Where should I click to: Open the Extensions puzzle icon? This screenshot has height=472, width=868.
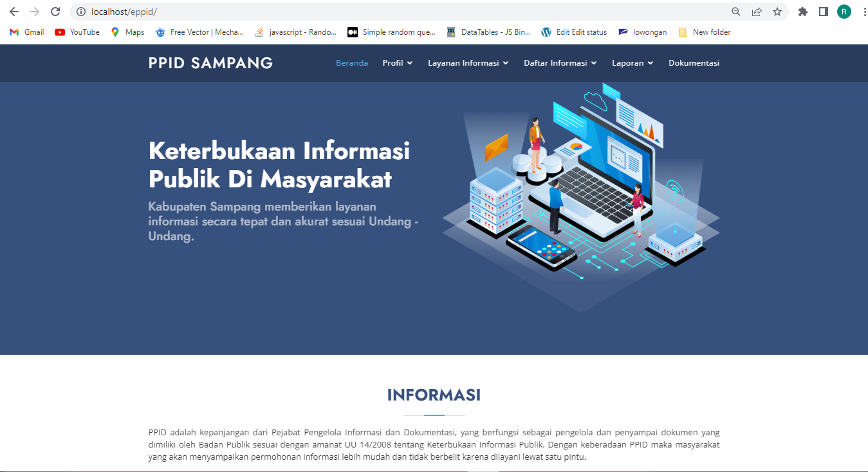[x=802, y=12]
